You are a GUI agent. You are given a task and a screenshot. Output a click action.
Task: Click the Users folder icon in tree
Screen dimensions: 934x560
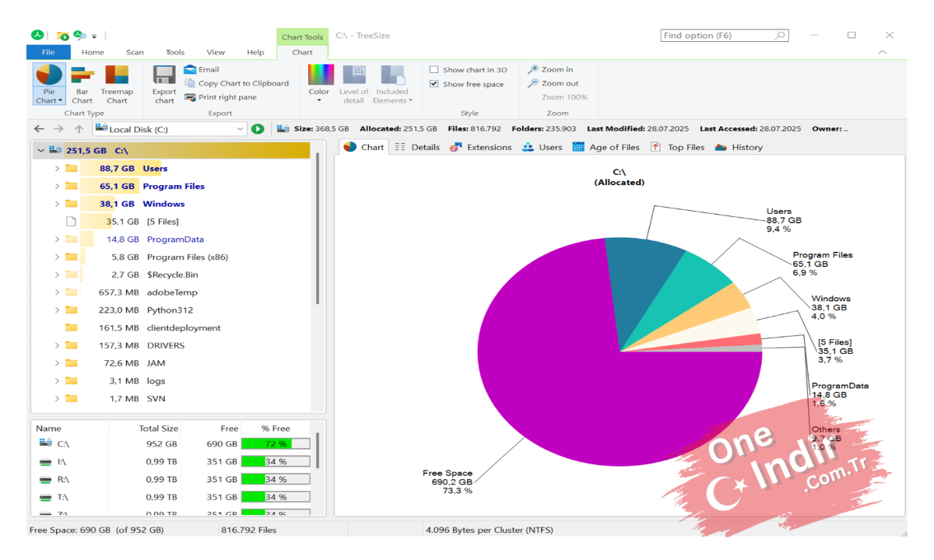[x=71, y=168]
